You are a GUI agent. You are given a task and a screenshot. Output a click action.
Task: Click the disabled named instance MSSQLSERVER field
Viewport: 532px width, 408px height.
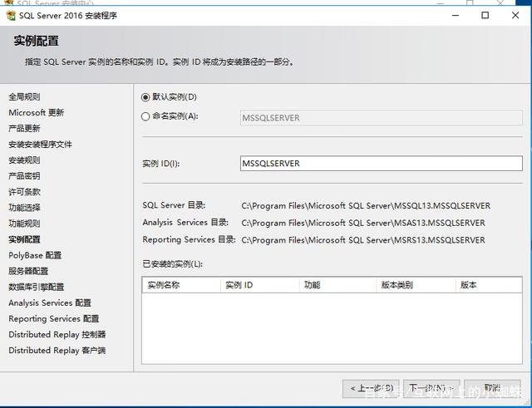click(x=381, y=118)
